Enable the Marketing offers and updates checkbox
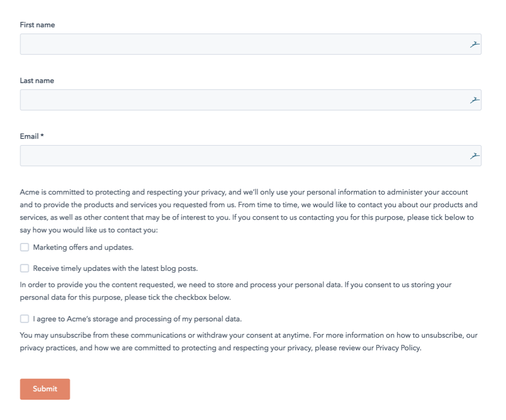The width and height of the screenshot is (506, 420). (x=24, y=247)
